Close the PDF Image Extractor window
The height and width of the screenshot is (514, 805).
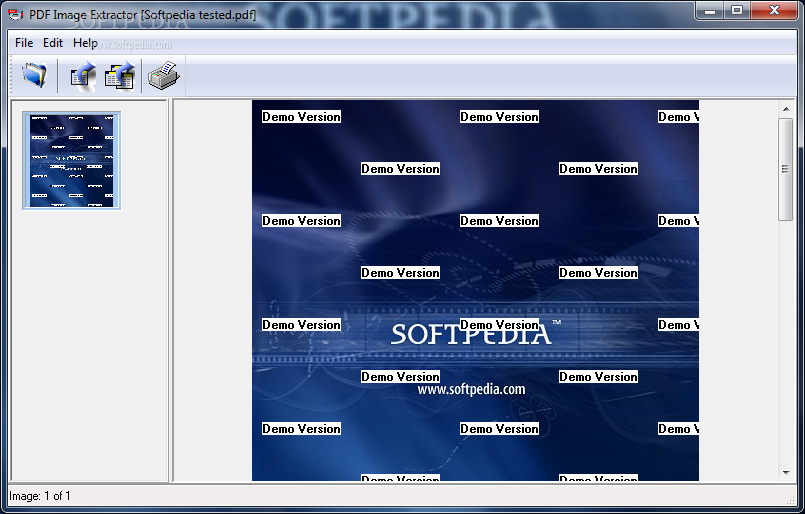click(774, 11)
